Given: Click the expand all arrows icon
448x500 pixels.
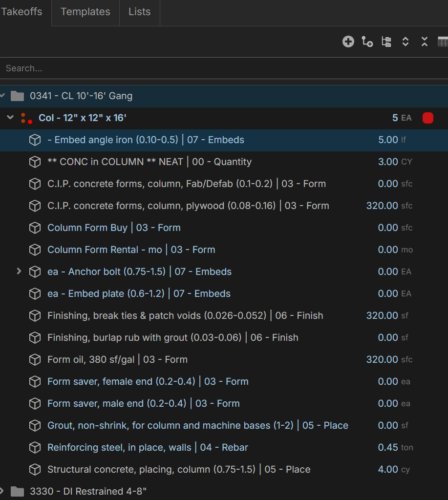Looking at the screenshot, I should (x=405, y=42).
